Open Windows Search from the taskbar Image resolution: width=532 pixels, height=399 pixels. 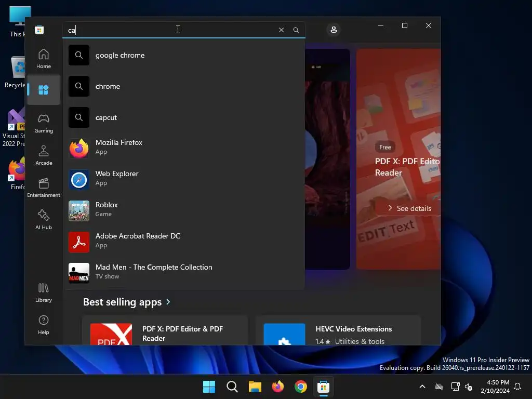tap(232, 387)
